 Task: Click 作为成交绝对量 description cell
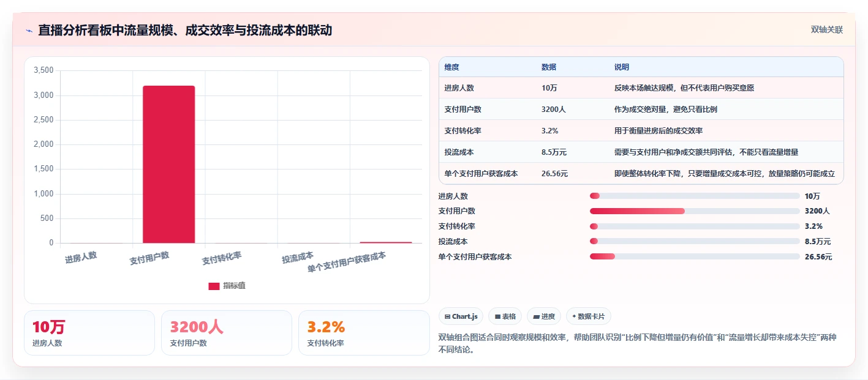coord(666,109)
